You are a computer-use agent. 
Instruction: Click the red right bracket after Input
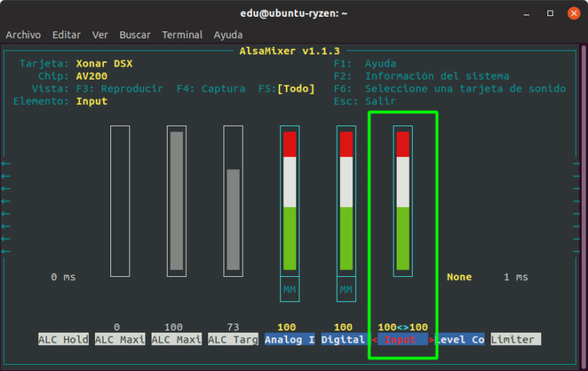(431, 340)
